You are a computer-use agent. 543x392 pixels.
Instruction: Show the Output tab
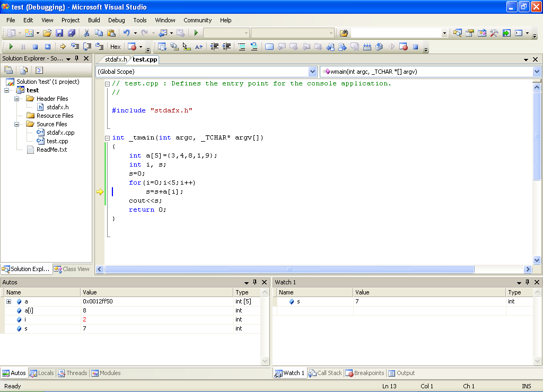[x=402, y=373]
